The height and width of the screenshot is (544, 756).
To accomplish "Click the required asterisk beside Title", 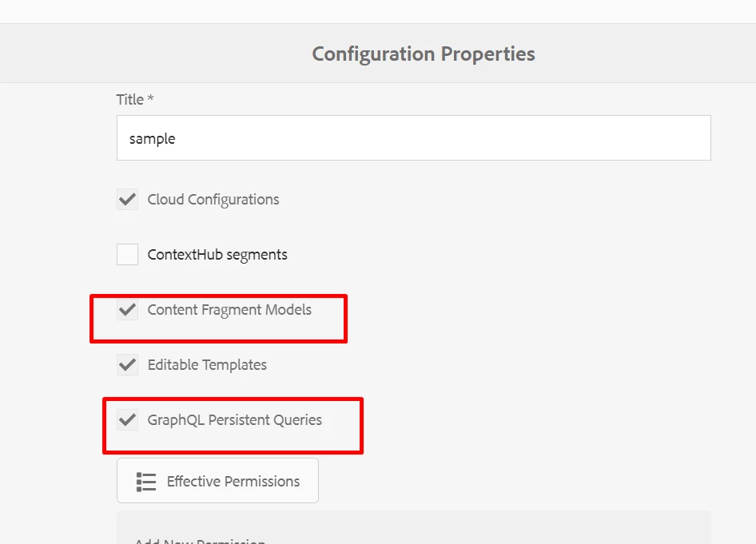I will [x=150, y=99].
